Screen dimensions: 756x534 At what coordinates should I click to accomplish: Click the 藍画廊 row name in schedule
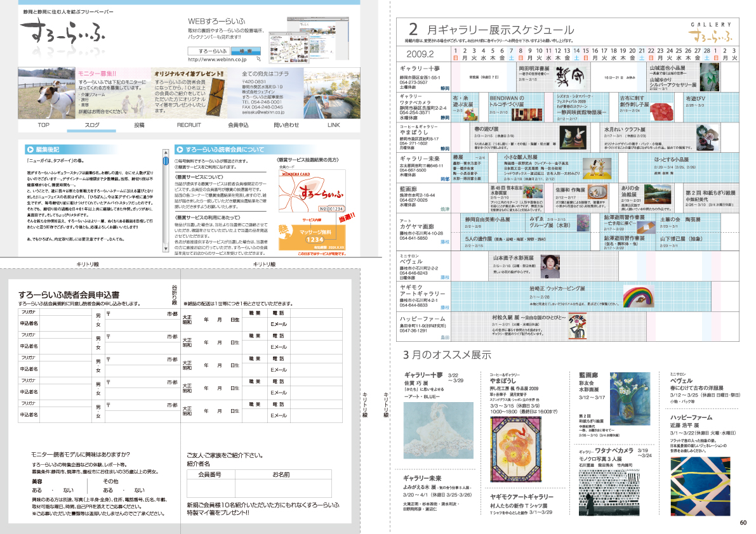point(408,189)
